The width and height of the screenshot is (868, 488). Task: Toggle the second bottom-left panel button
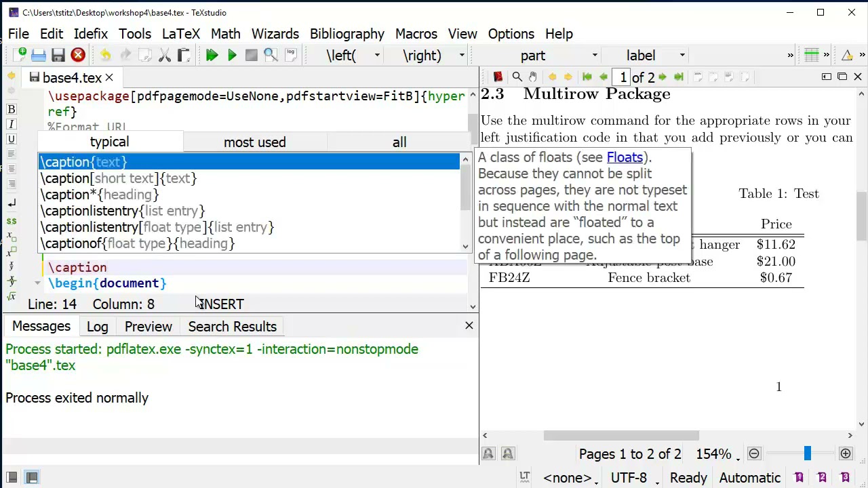(x=31, y=478)
